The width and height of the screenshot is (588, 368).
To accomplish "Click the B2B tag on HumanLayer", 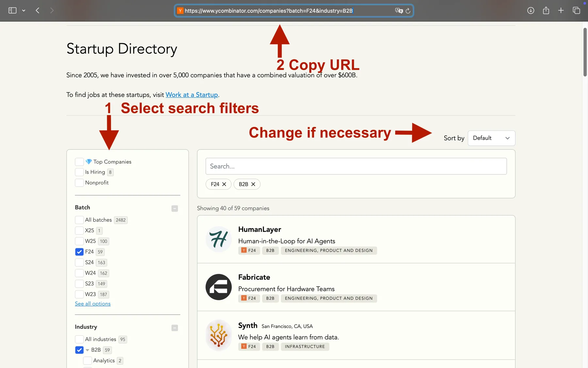I will pyautogui.click(x=270, y=251).
